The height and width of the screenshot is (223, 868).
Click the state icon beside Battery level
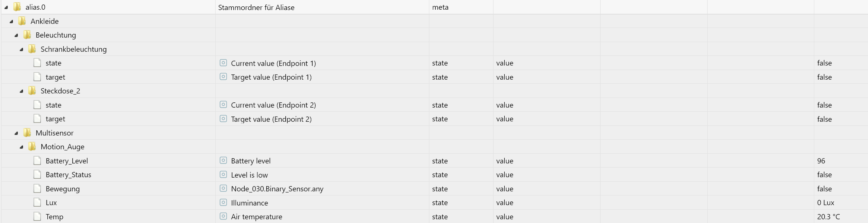click(223, 160)
